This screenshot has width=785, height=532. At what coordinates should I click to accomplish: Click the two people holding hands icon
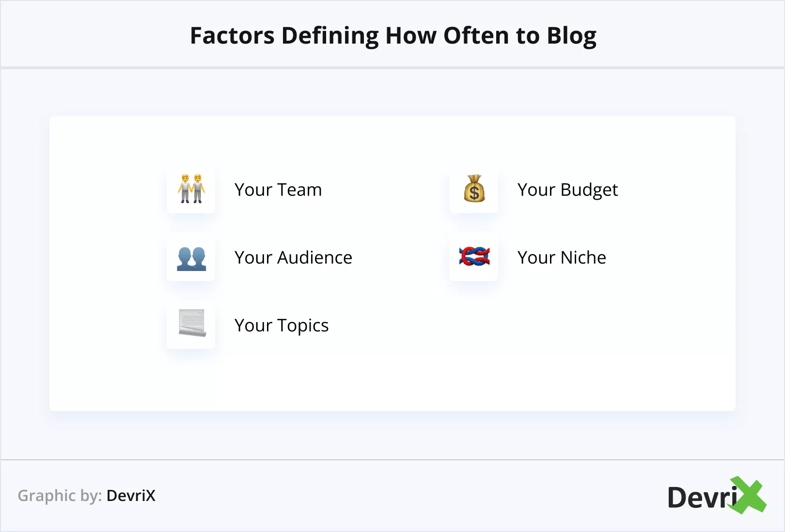[x=191, y=189]
